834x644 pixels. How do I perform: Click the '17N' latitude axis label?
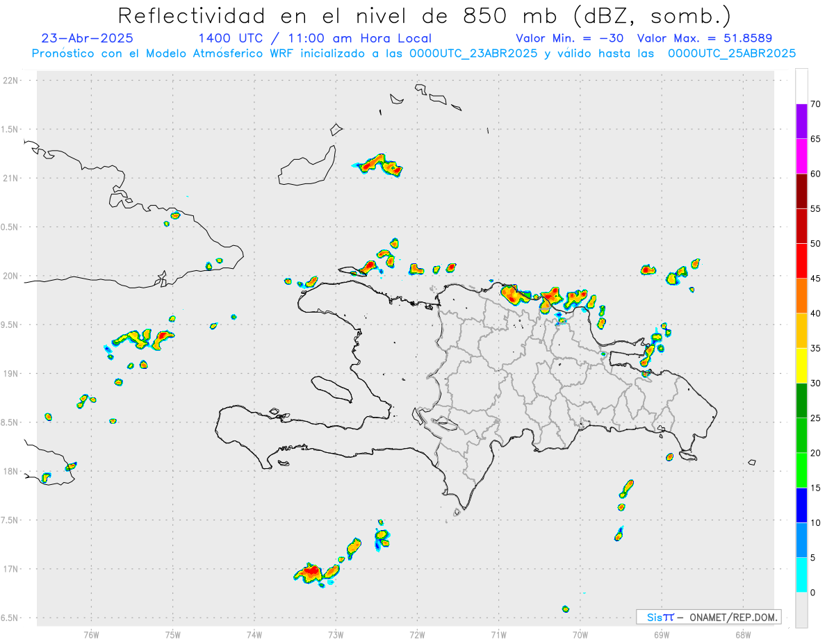click(11, 569)
